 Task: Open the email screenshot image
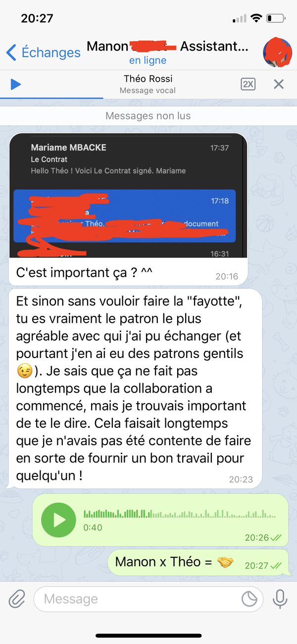[x=128, y=195]
